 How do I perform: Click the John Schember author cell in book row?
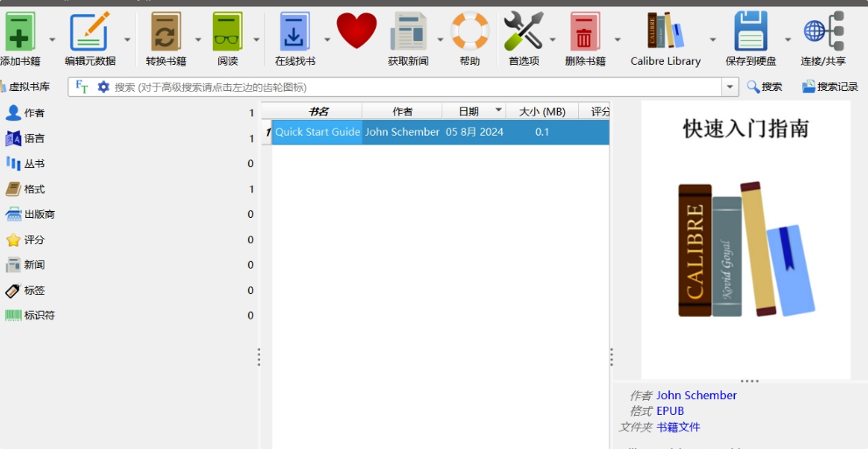[402, 132]
